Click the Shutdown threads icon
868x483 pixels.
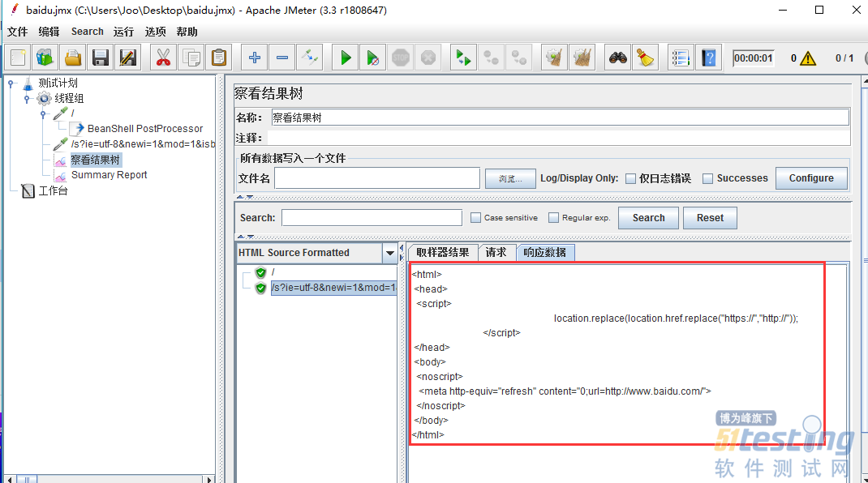click(x=428, y=58)
